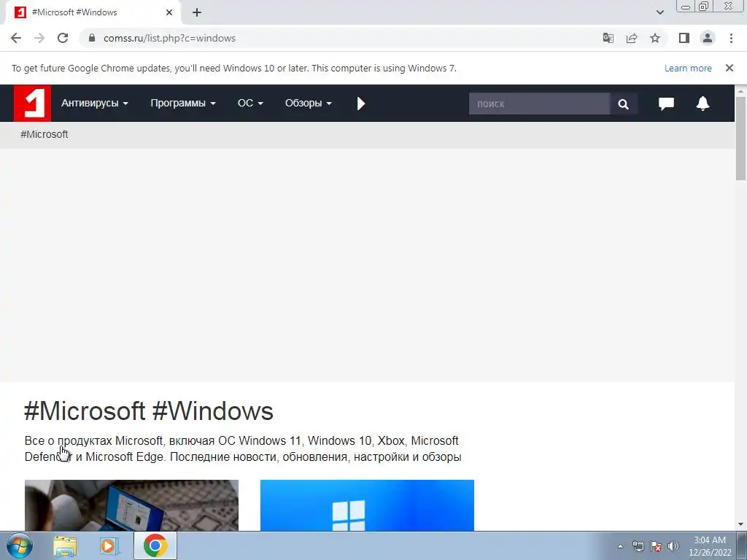Screen dimensions: 747x560
Task: Open the laptop article thumbnail
Action: (131, 505)
